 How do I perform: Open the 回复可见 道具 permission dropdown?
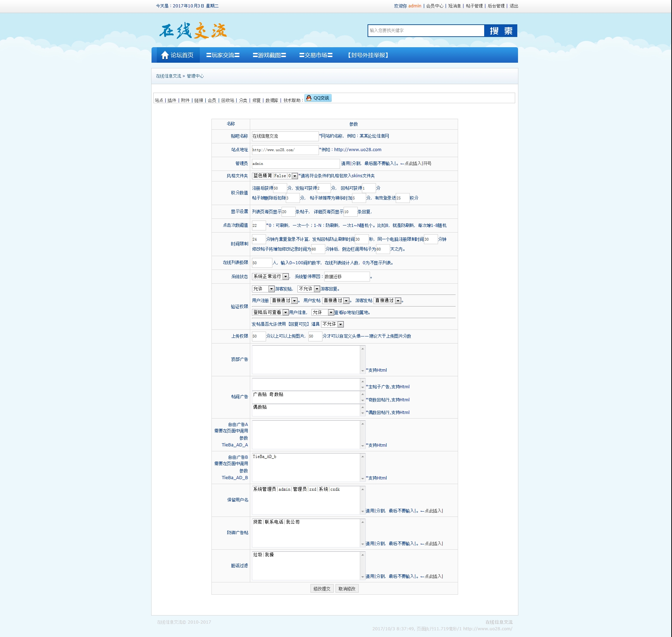click(332, 324)
